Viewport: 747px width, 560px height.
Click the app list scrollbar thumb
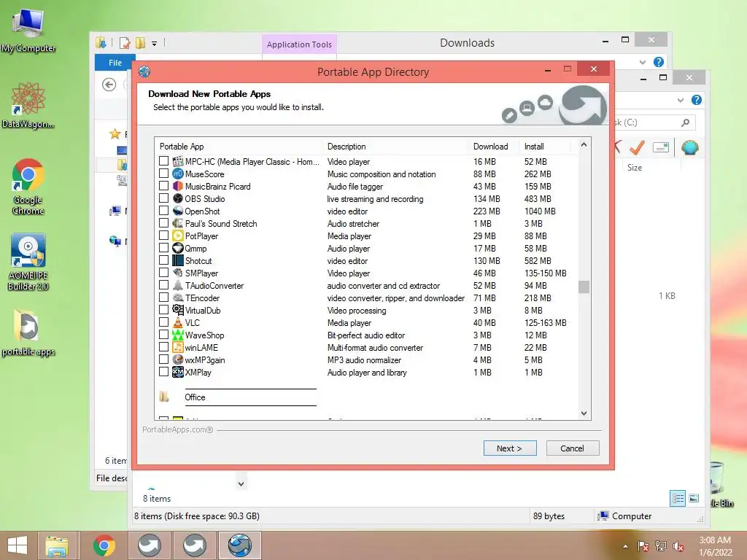pyautogui.click(x=584, y=287)
